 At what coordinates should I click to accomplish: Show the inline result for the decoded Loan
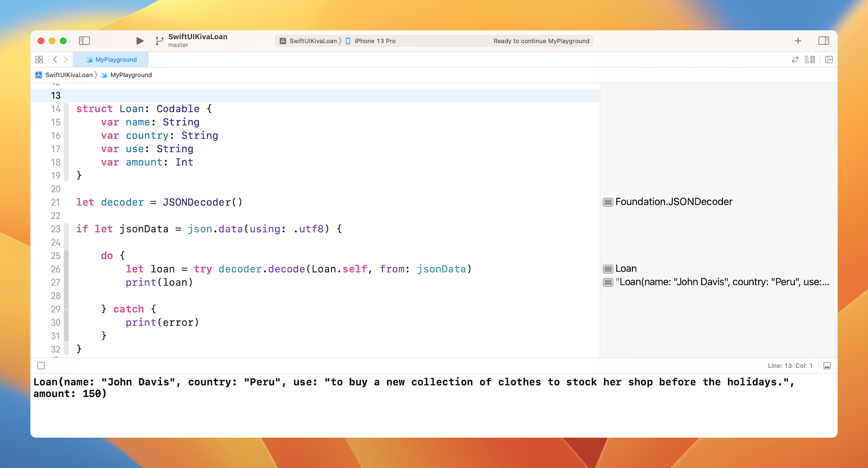[608, 268]
